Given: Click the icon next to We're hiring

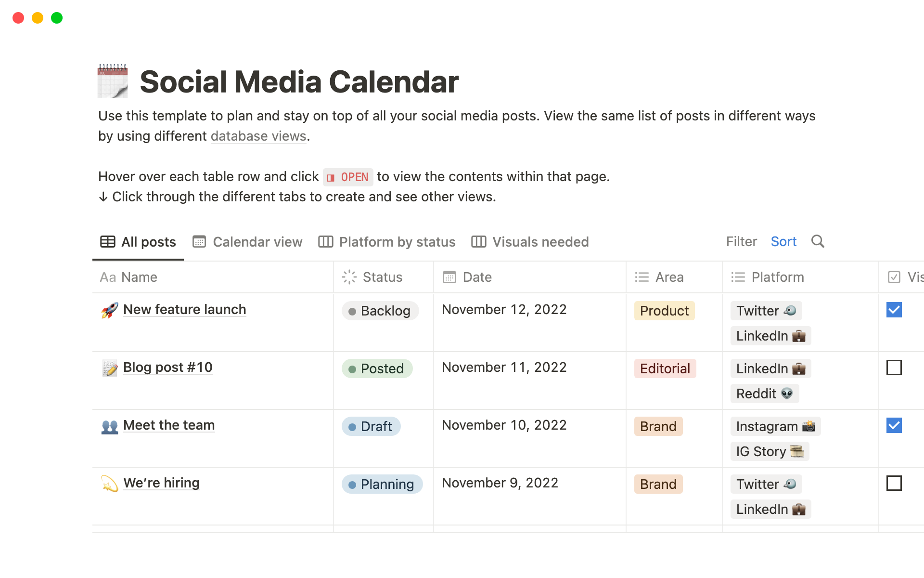Looking at the screenshot, I should point(110,484).
